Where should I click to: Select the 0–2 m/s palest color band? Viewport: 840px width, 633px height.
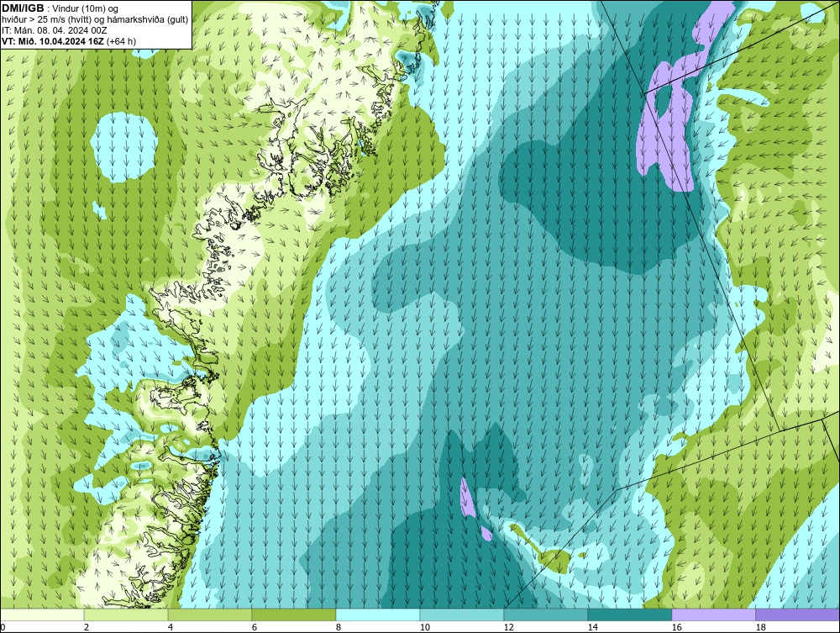(42, 615)
